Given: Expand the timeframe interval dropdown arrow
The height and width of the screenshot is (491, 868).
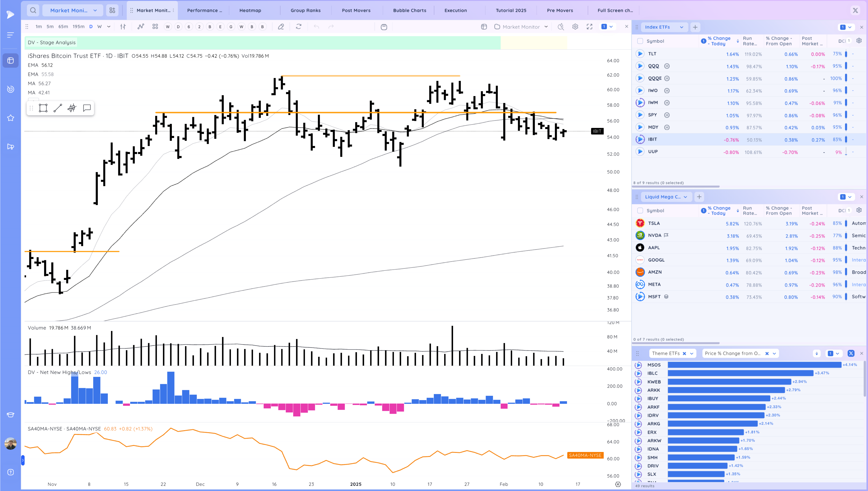Looking at the screenshot, I should [x=109, y=27].
